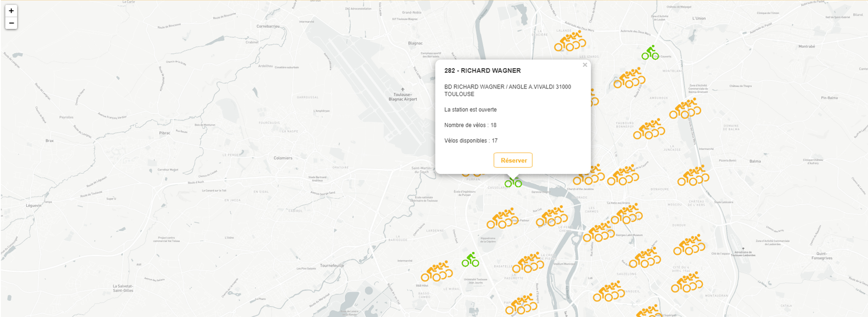868x317 pixels.
Task: Click the Toulouse-Blagnac Airport map label
Action: 403,97
